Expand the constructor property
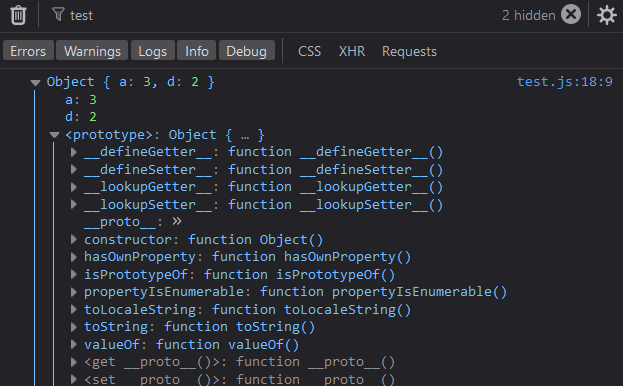The width and height of the screenshot is (623, 386). click(74, 239)
